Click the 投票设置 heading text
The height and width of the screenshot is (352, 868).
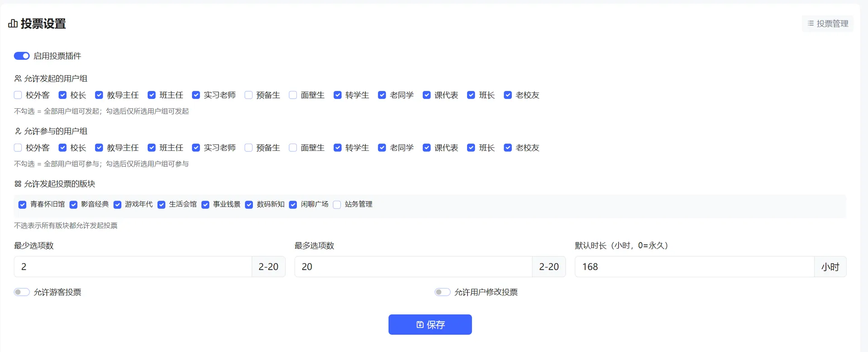point(43,24)
